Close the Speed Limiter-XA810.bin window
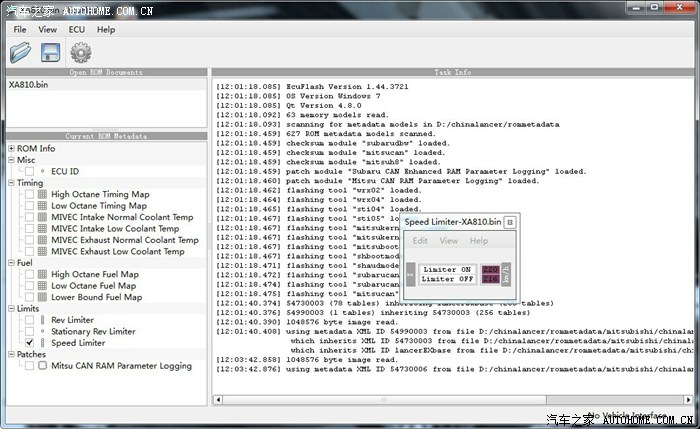Image resolution: width=700 pixels, height=429 pixels. click(509, 222)
